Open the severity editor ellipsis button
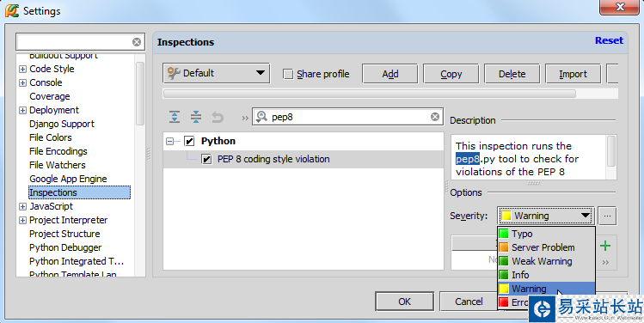The height and width of the screenshot is (323, 644). (x=607, y=216)
